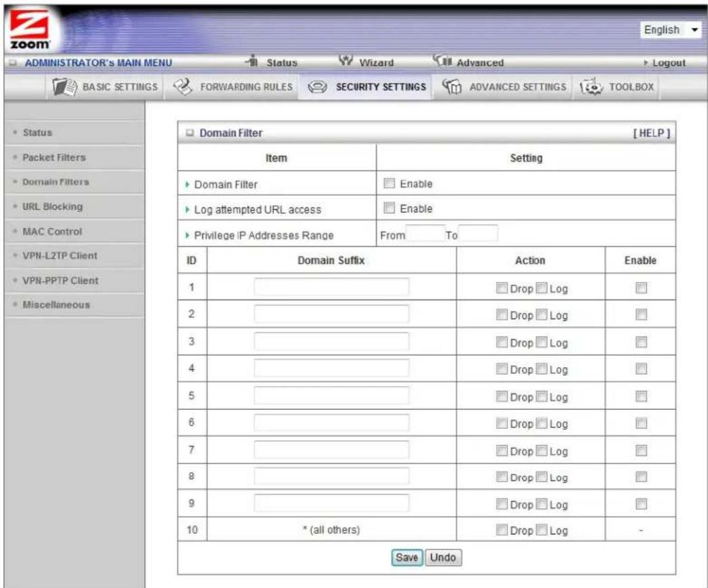This screenshot has height=588, width=708.
Task: Click arrow bullet next to Privilege IP Addresses Range
Action: pos(188,235)
